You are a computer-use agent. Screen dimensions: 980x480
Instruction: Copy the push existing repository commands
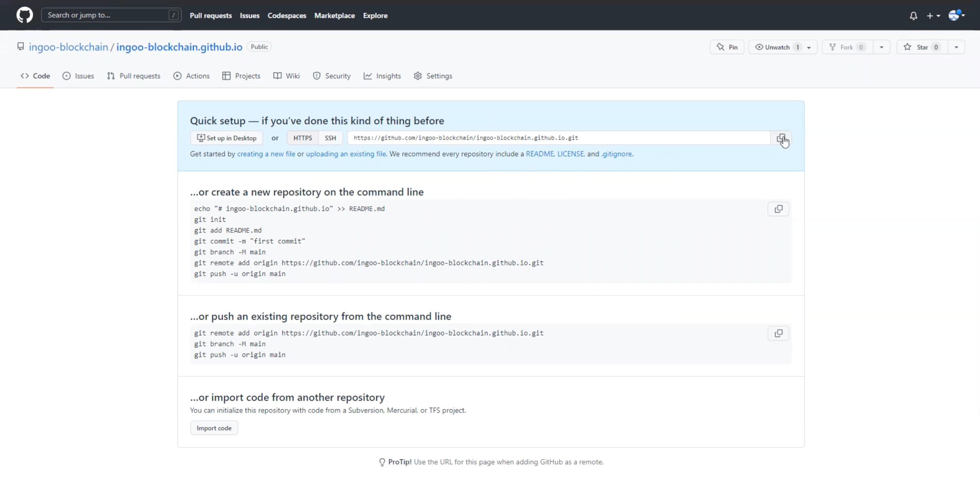[x=778, y=333]
